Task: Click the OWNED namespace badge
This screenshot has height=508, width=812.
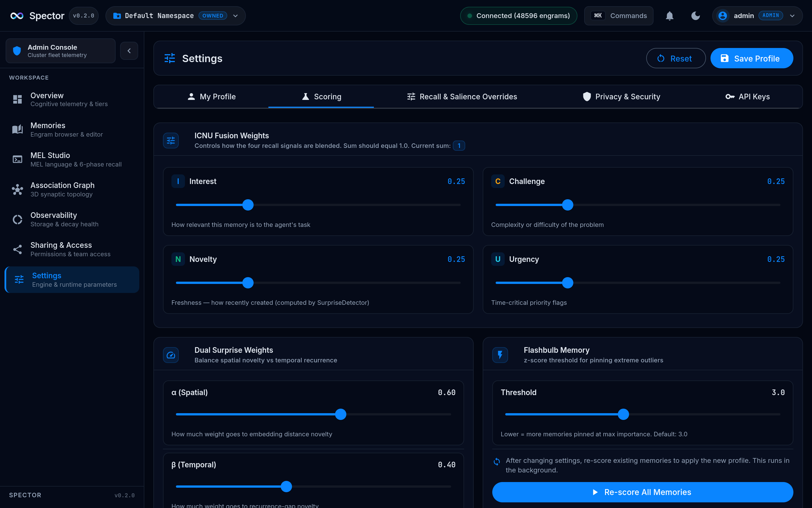Action: 213,16
